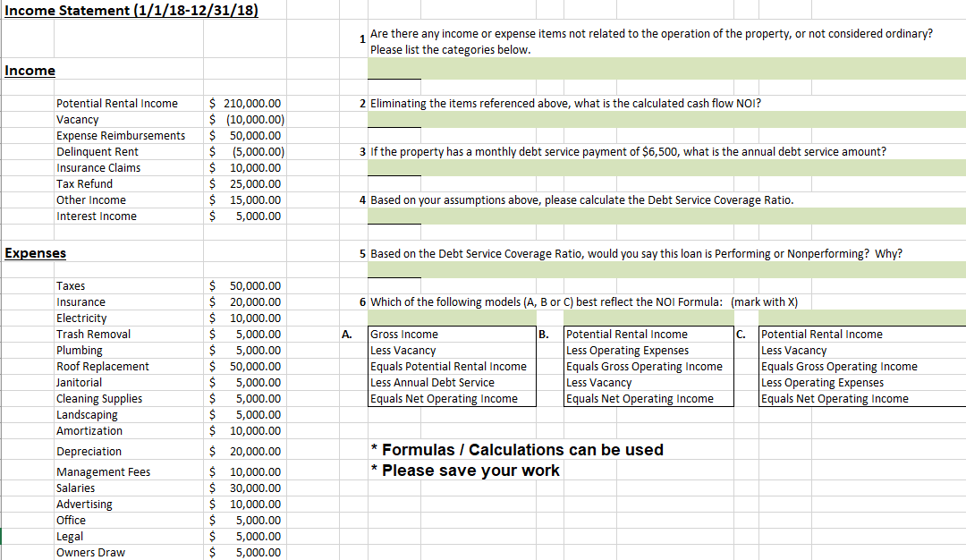966x560 pixels.
Task: Click the Expense Reimbursements amount cell
Action: point(246,135)
